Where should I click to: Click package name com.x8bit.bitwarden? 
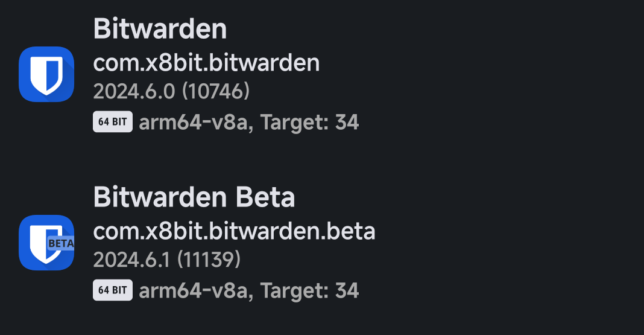(206, 63)
